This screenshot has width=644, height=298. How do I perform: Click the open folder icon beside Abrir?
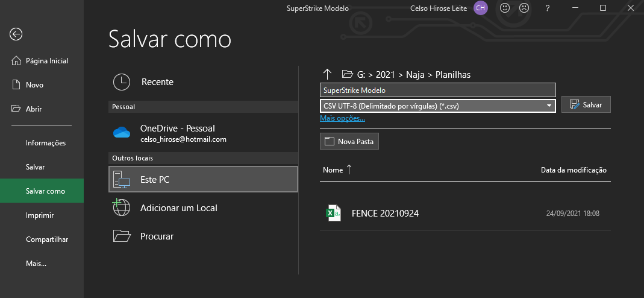click(16, 109)
